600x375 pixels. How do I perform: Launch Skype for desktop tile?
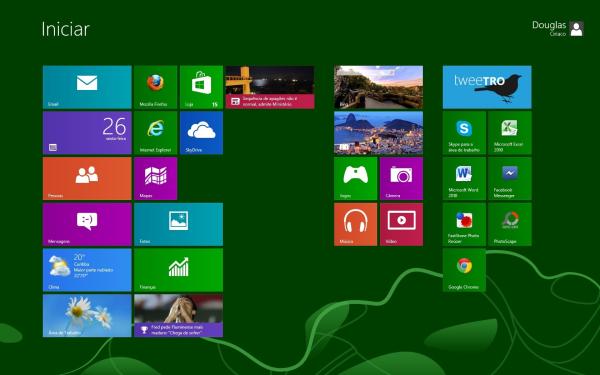pyautogui.click(x=464, y=133)
